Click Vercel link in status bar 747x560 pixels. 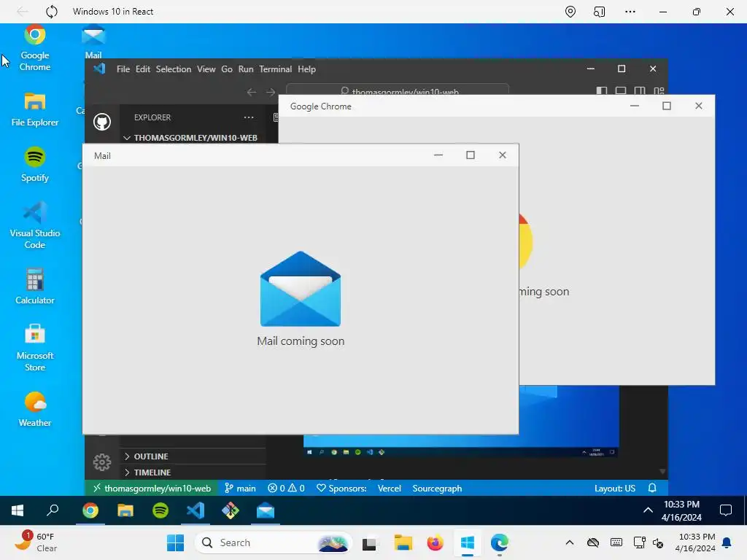click(390, 488)
